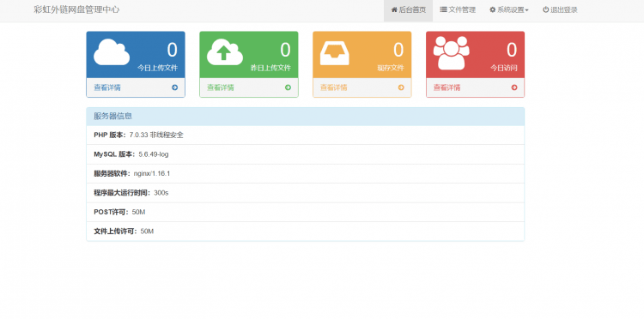Click the white cloud icon on blue card

[x=112, y=52]
